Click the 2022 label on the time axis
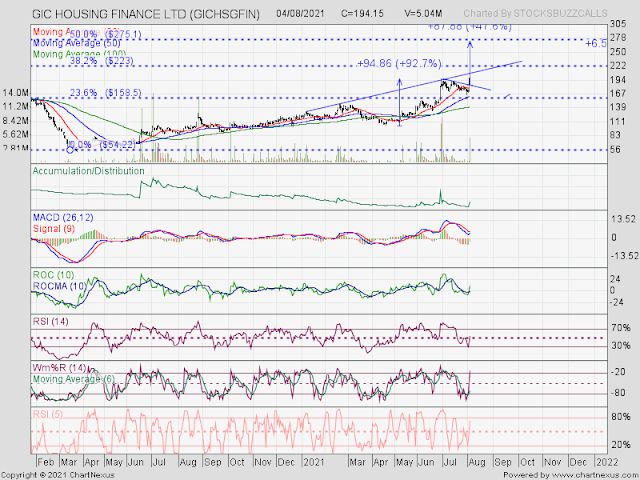Viewport: 640px width, 480px height. [608, 462]
